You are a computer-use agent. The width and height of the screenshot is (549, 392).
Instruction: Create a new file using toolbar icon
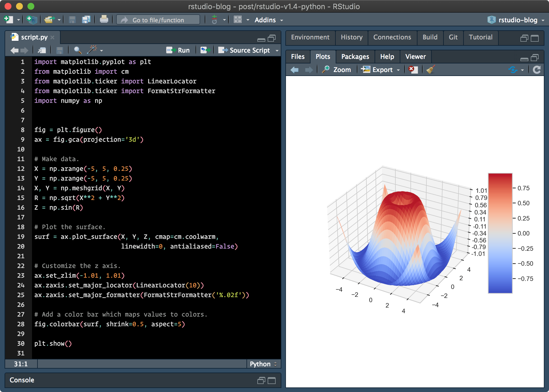8,19
